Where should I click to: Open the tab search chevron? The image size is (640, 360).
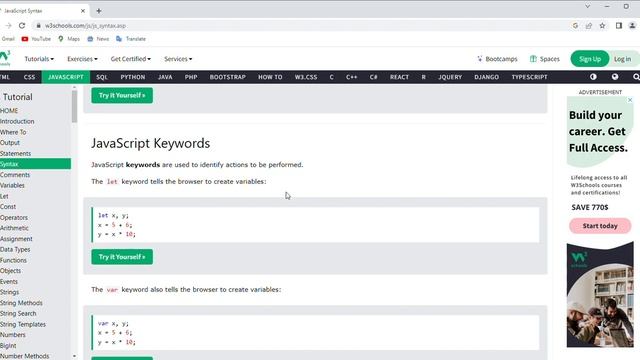pos(587,7)
